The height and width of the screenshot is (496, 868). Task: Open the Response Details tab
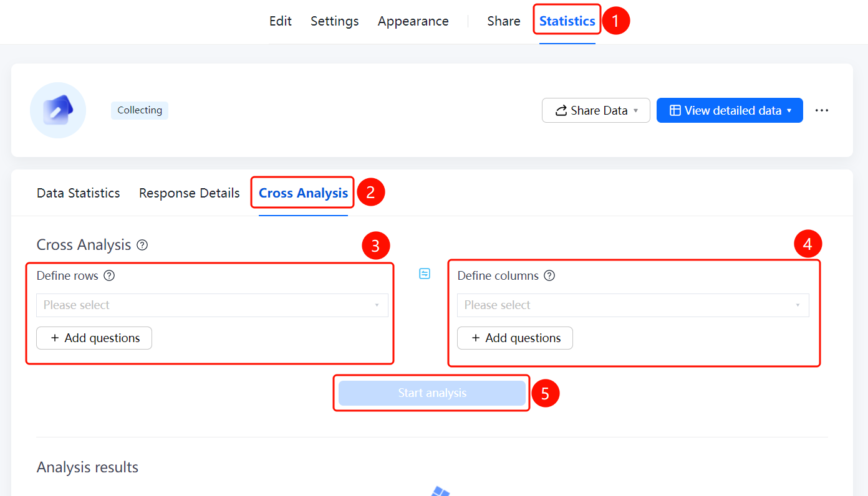[x=190, y=193]
